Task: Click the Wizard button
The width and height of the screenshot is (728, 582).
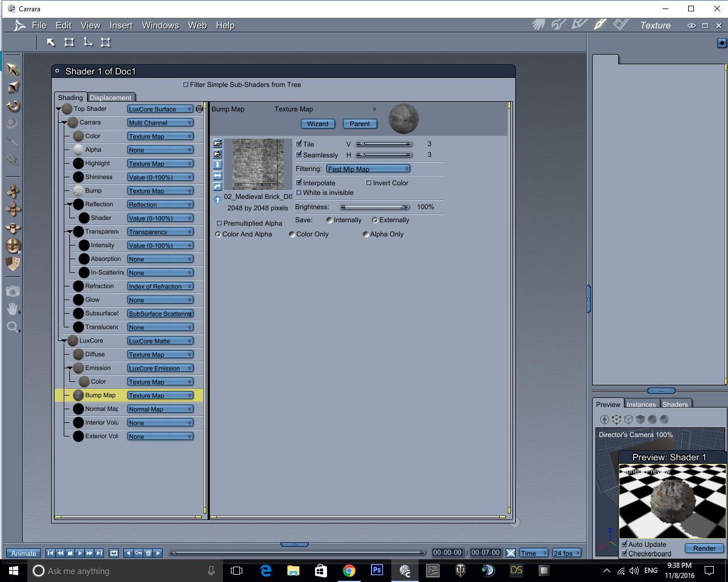Action: [317, 124]
